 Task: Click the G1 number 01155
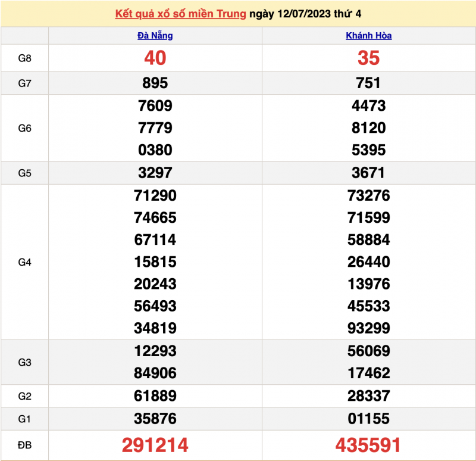pyautogui.click(x=368, y=419)
